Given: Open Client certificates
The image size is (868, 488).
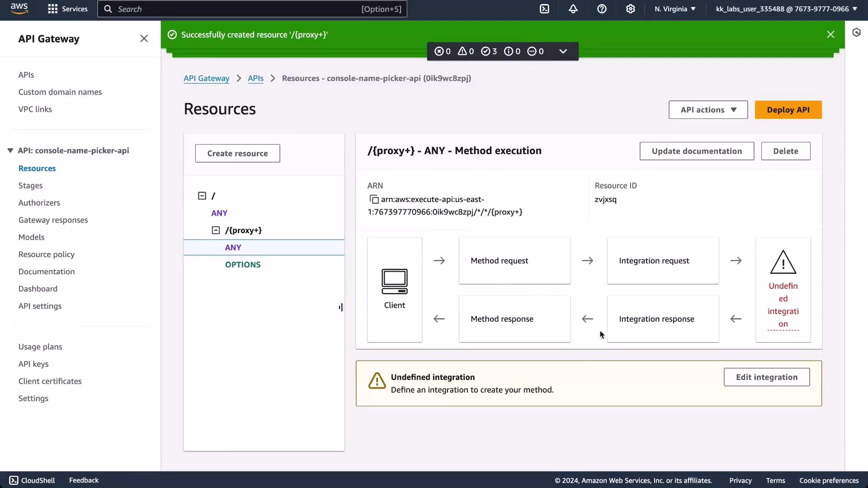Looking at the screenshot, I should pos(50,381).
